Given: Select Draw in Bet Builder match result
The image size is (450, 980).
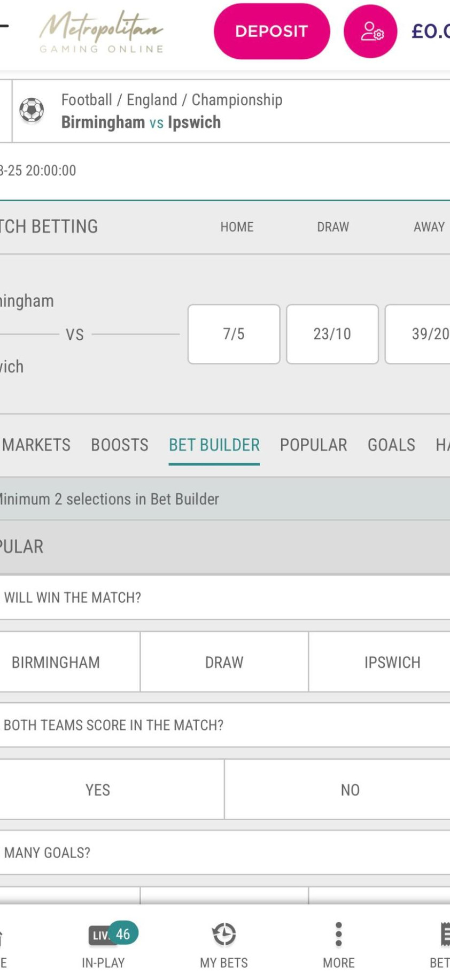Looking at the screenshot, I should 224,662.
